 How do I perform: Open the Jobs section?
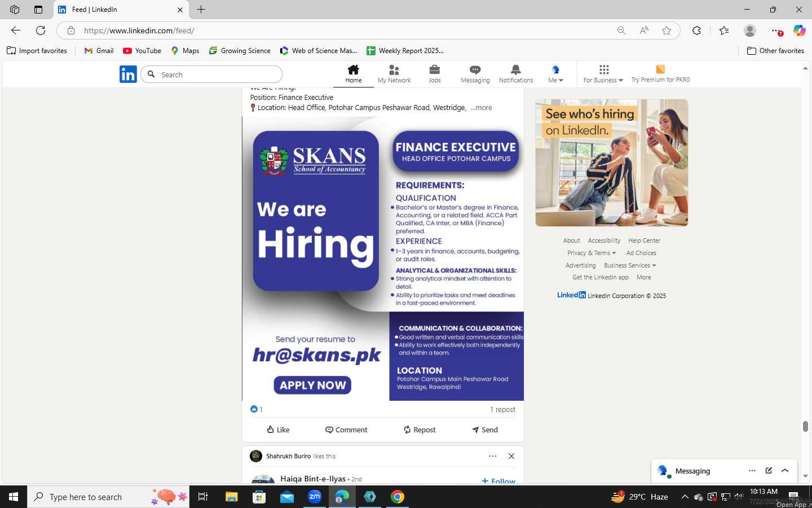pos(434,74)
